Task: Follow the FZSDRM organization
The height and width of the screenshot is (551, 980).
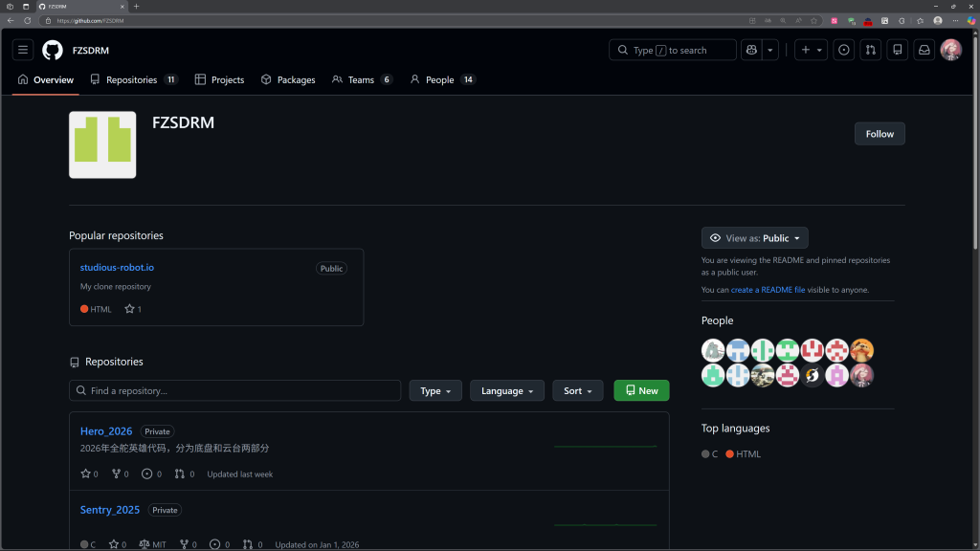Action: 880,134
